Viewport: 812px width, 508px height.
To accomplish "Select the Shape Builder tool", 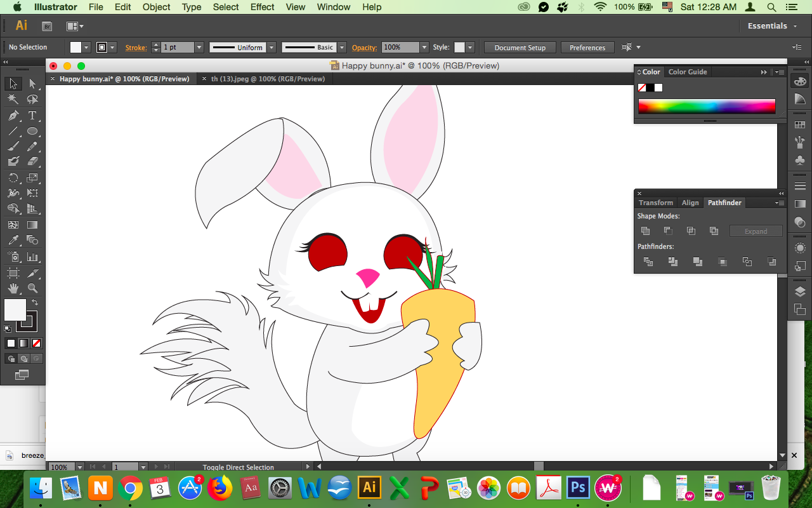I will 13,209.
